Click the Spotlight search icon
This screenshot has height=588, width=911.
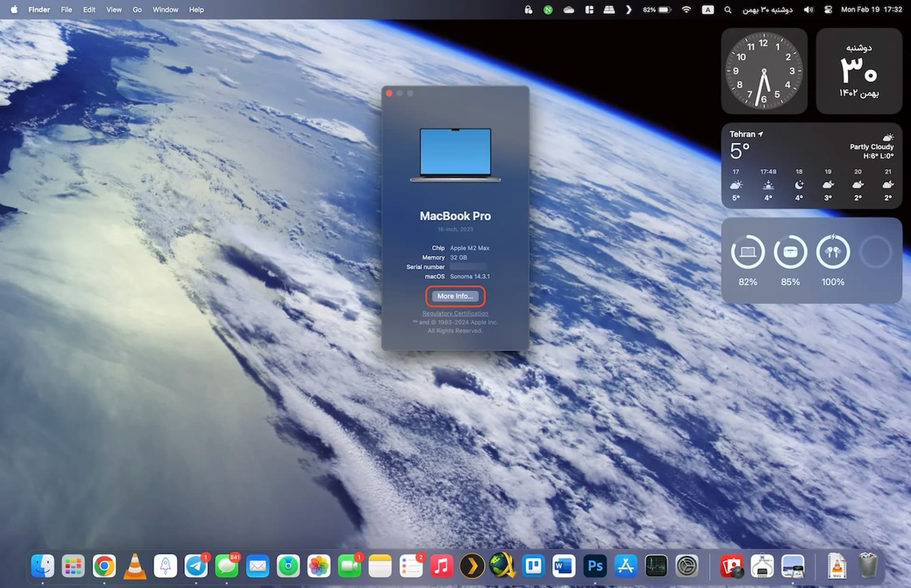727,9
